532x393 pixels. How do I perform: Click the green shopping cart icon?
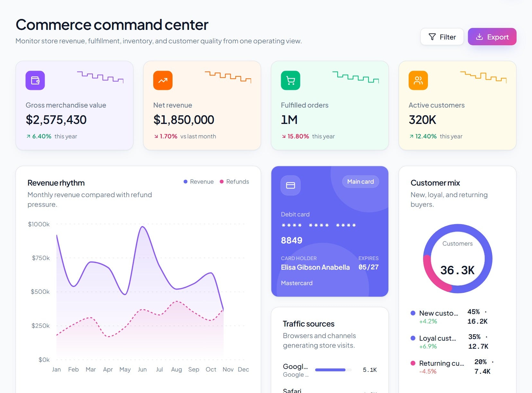(x=290, y=80)
